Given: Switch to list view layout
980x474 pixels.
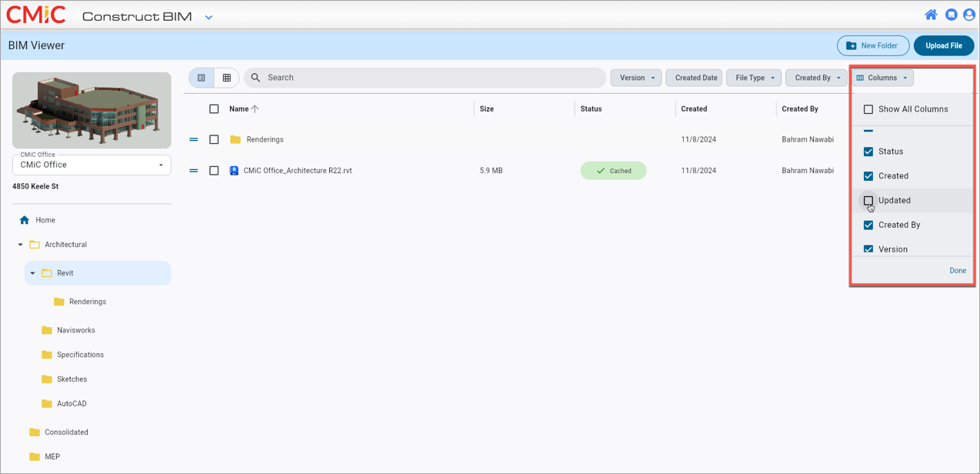Looking at the screenshot, I should pos(202,78).
